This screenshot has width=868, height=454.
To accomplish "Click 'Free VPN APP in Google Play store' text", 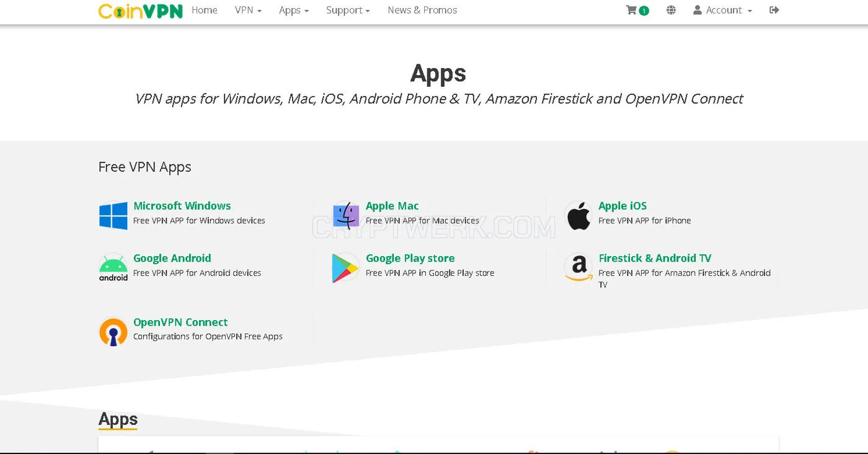I will click(x=430, y=273).
